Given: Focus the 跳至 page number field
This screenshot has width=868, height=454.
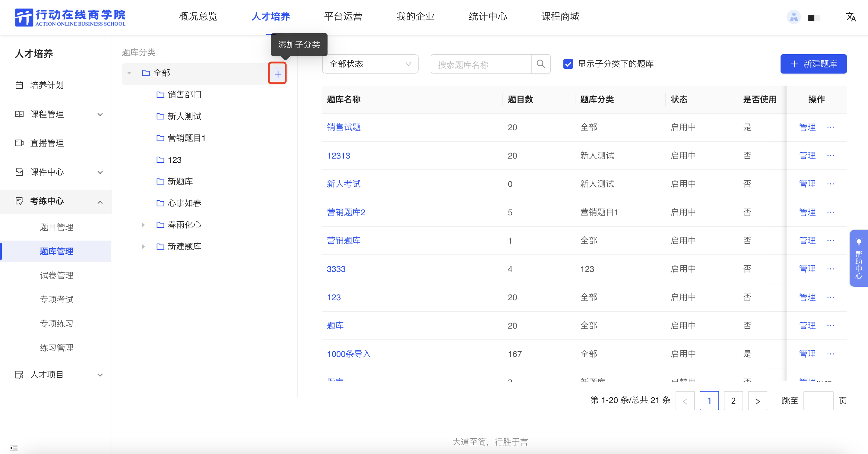Looking at the screenshot, I should tap(818, 401).
